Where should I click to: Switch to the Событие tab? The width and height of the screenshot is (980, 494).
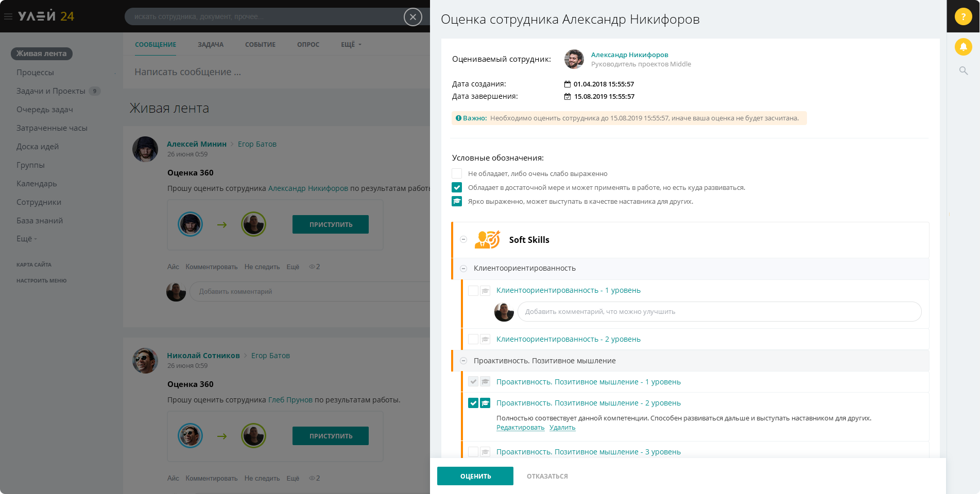pos(260,45)
